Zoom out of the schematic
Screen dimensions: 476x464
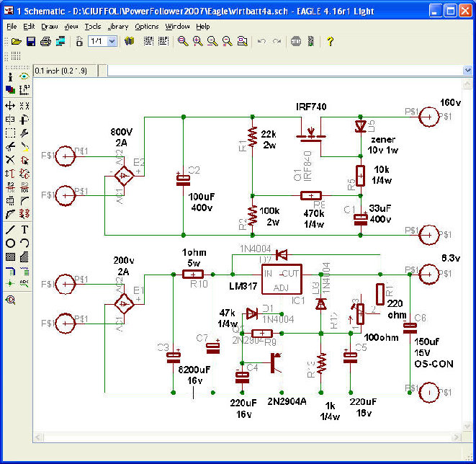[212, 41]
